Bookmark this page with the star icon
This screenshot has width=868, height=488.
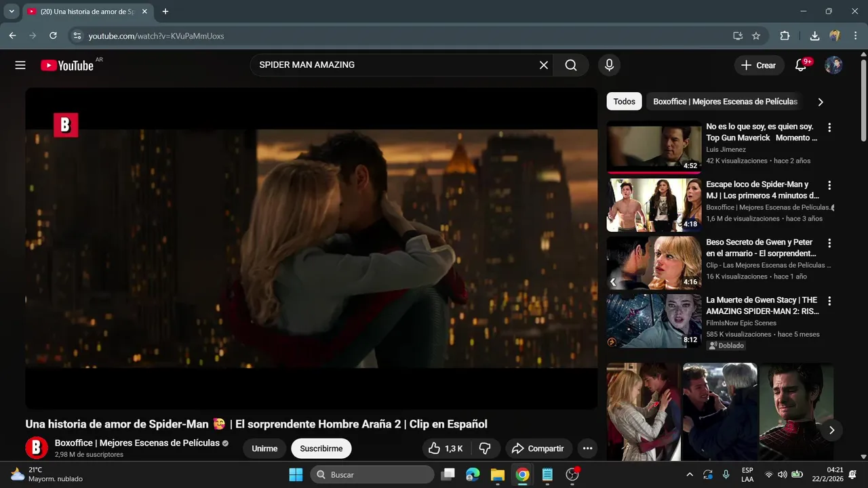pyautogui.click(x=756, y=36)
